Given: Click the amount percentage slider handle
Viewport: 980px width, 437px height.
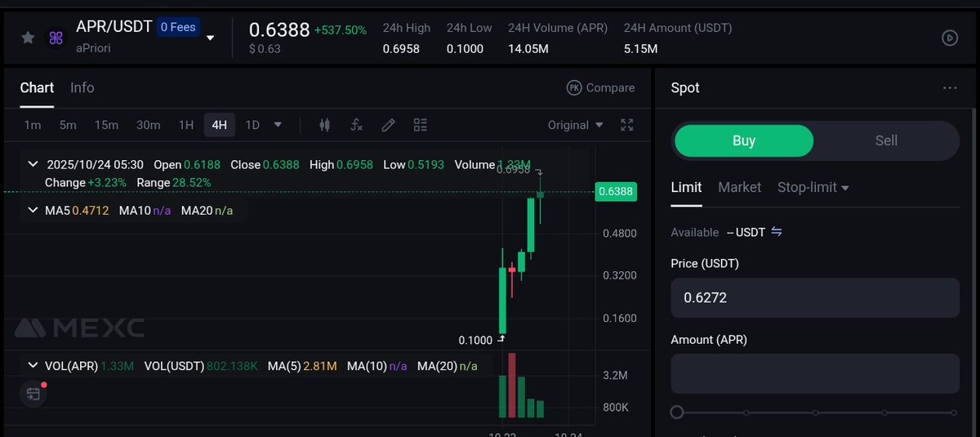Looking at the screenshot, I should point(677,412).
